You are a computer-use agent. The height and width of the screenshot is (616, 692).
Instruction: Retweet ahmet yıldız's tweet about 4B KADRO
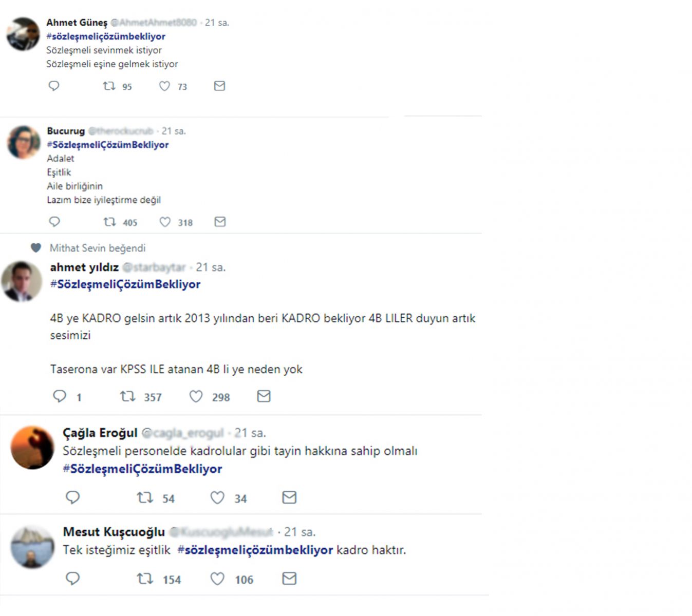click(127, 396)
